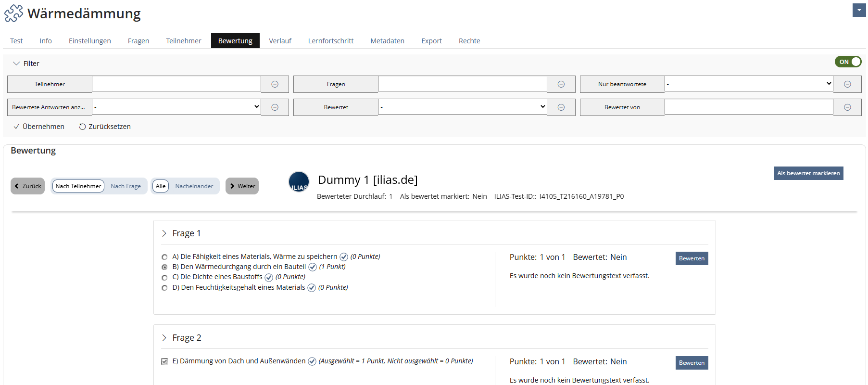The image size is (868, 385).
Task: Switch to the Einstellungen tab
Action: (x=90, y=41)
